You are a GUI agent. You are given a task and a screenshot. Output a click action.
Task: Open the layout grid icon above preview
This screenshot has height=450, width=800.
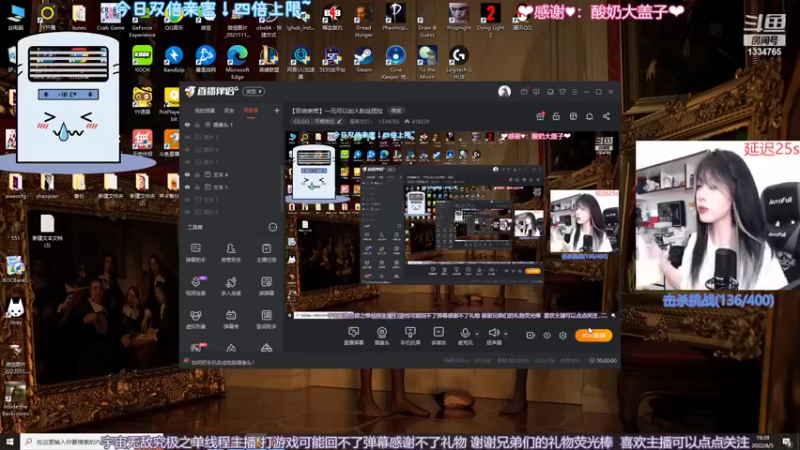pyautogui.click(x=573, y=116)
